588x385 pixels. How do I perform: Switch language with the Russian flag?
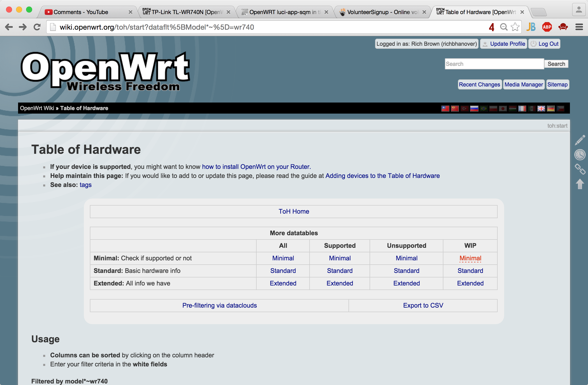coord(474,108)
